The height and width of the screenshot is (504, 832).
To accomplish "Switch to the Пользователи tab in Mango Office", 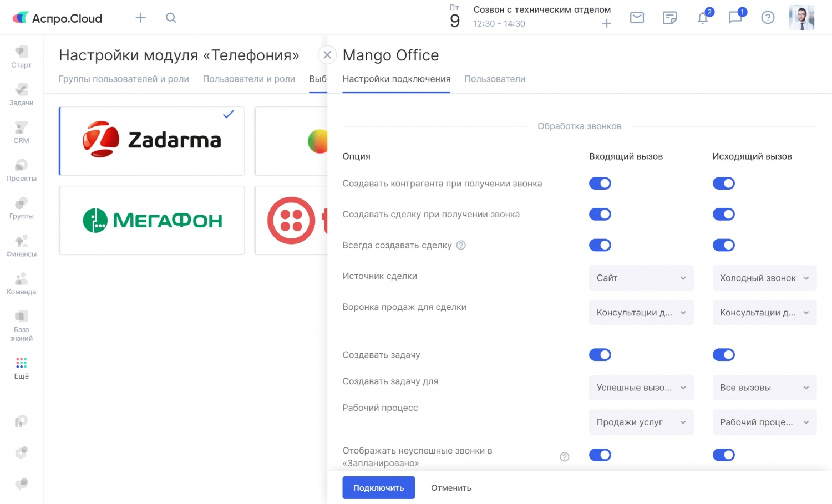I will click(x=494, y=79).
